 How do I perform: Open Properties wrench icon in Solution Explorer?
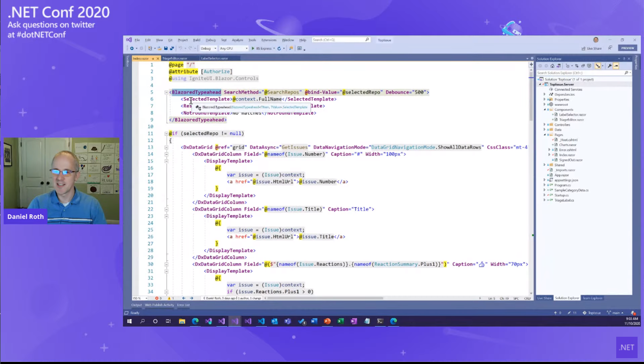(610, 66)
